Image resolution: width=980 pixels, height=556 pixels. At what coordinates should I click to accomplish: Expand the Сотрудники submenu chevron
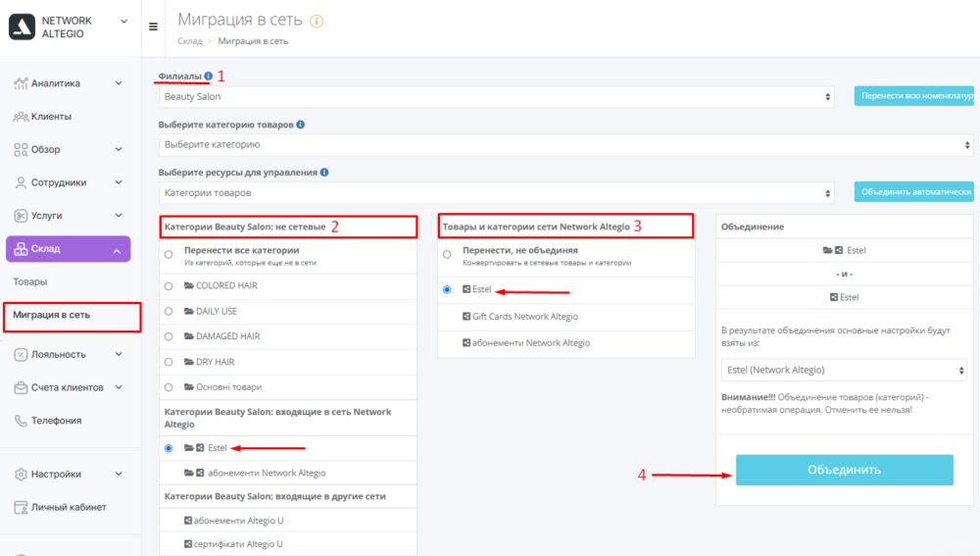[119, 182]
